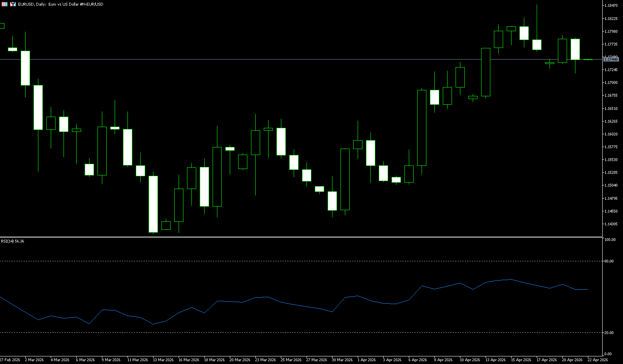This screenshot has height=364, width=623.
Task: Select the current price tag 1.17448
Action: coord(611,59)
